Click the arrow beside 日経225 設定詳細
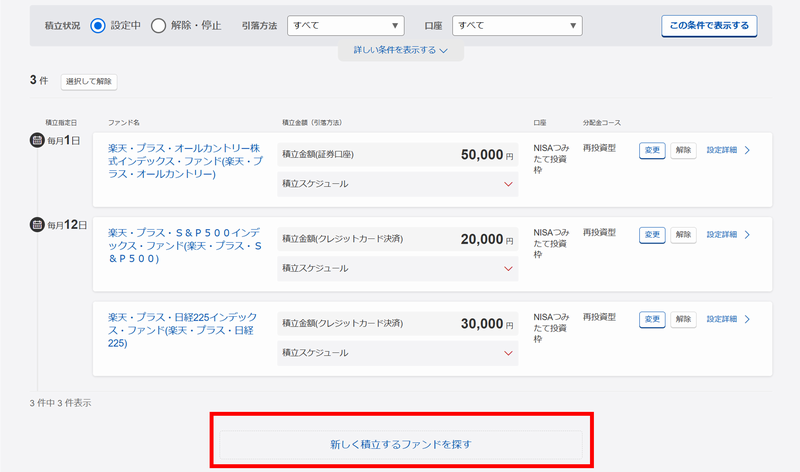Screen dimensions: 800x472 [747, 319]
